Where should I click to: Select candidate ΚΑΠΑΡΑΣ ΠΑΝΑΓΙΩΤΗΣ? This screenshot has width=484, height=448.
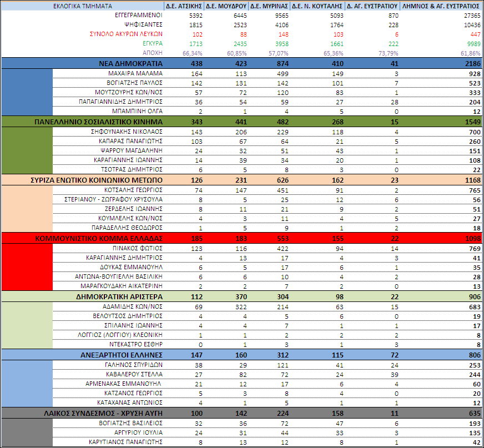[130, 141]
